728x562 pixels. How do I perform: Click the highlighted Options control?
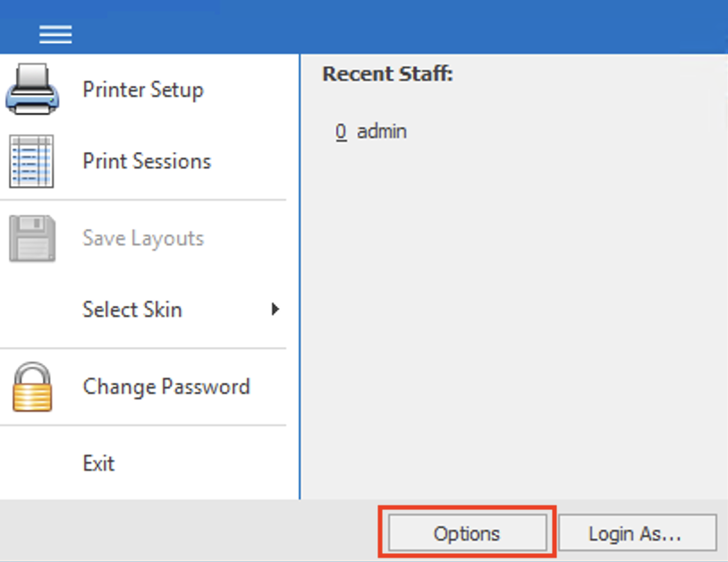(x=466, y=532)
